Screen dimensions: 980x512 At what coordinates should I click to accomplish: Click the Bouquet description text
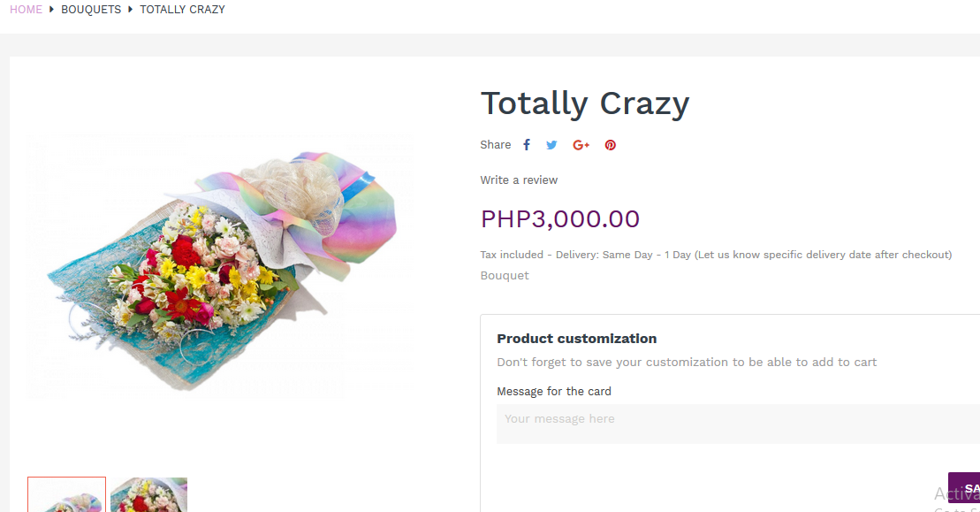[505, 276]
